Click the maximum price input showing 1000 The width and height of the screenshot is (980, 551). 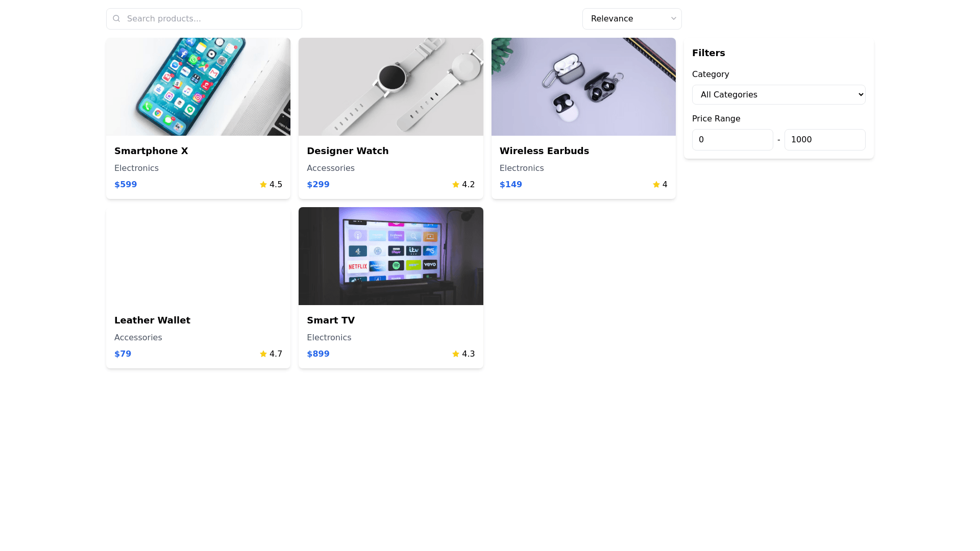click(825, 140)
